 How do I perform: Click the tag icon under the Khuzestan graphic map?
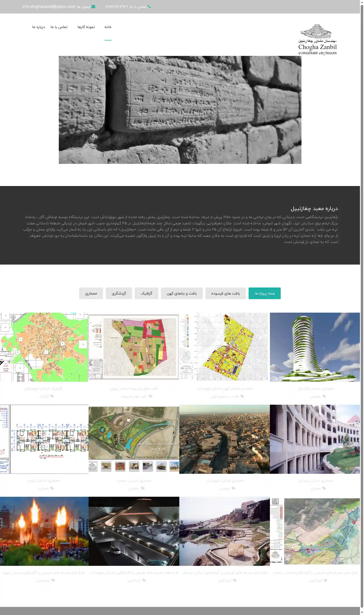click(x=52, y=396)
